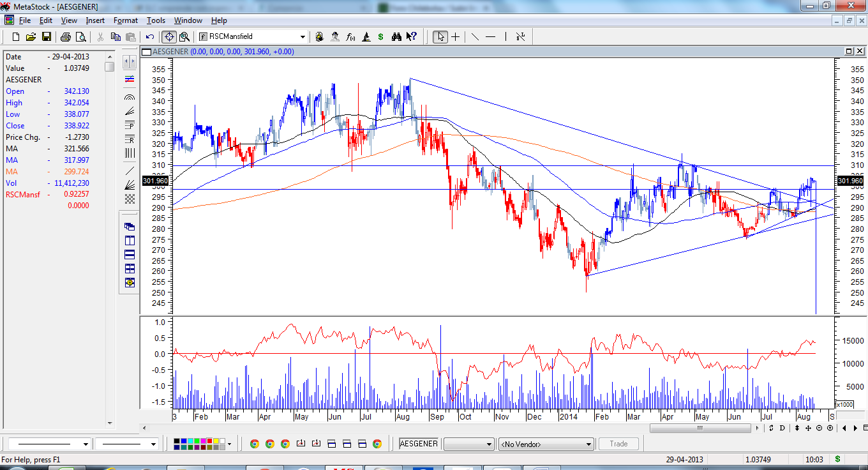The height and width of the screenshot is (470, 868).
Task: Select the vertical cycle lines tool
Action: pyautogui.click(x=130, y=153)
